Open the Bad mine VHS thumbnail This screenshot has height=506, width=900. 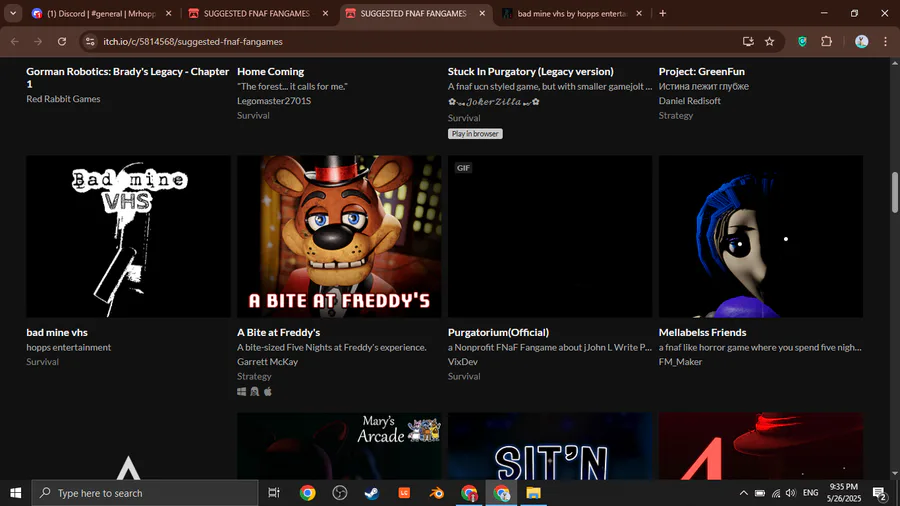point(129,236)
